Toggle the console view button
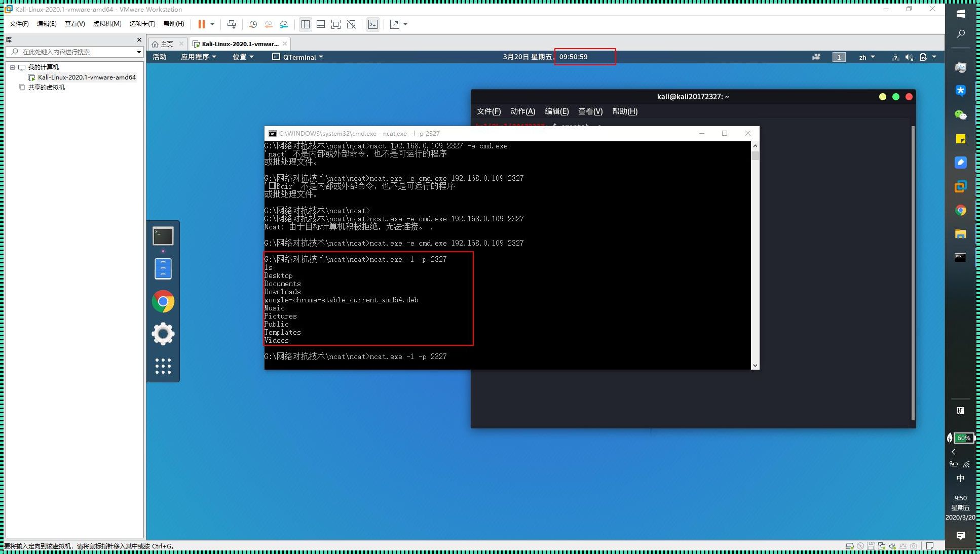The width and height of the screenshot is (980, 554). pyautogui.click(x=373, y=24)
